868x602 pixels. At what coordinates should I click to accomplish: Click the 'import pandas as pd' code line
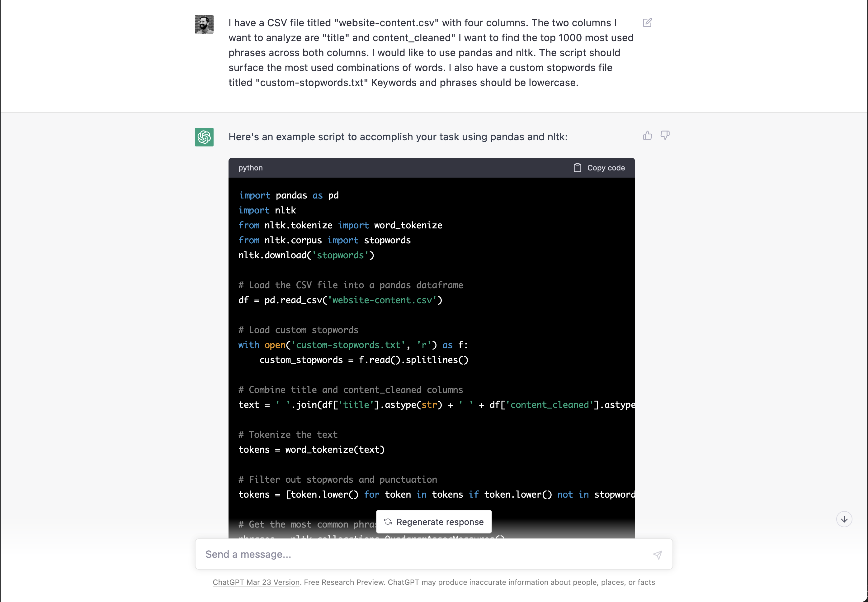click(289, 195)
